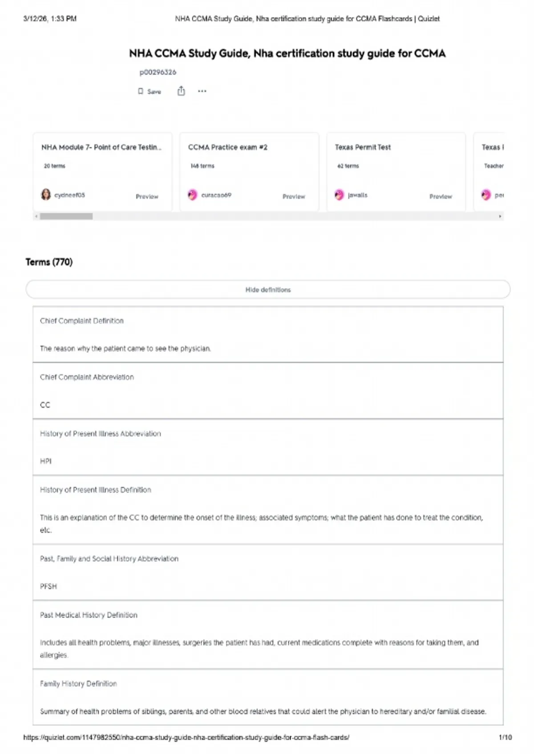Viewport: 534px width, 756px height.
Task: Open the CCMA Practice exam #2 card title
Action: pyautogui.click(x=228, y=147)
